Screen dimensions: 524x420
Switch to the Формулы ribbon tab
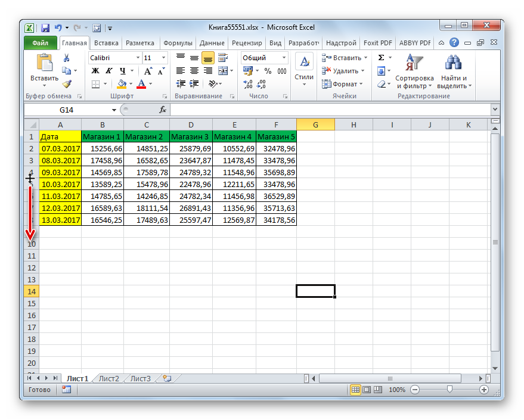pos(178,43)
